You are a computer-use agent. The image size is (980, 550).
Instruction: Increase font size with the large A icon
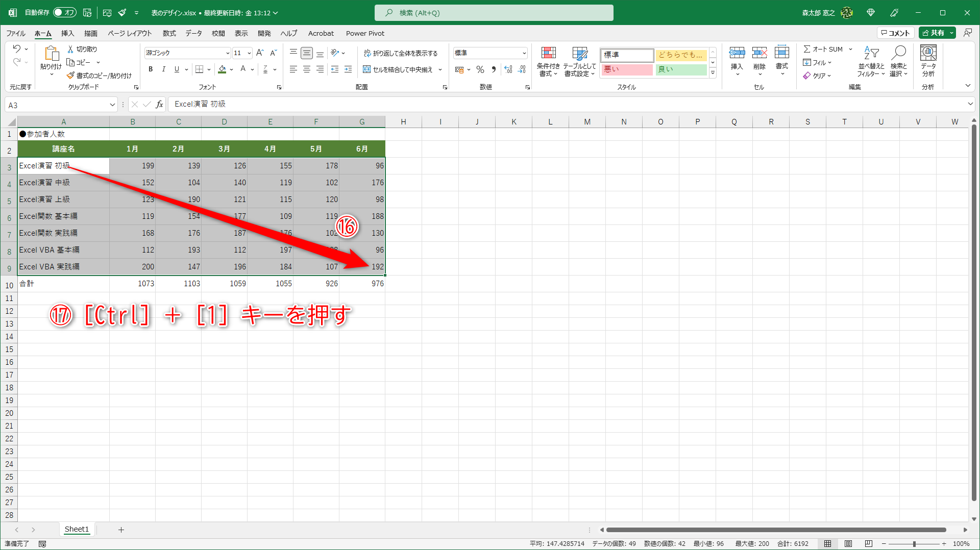click(260, 53)
